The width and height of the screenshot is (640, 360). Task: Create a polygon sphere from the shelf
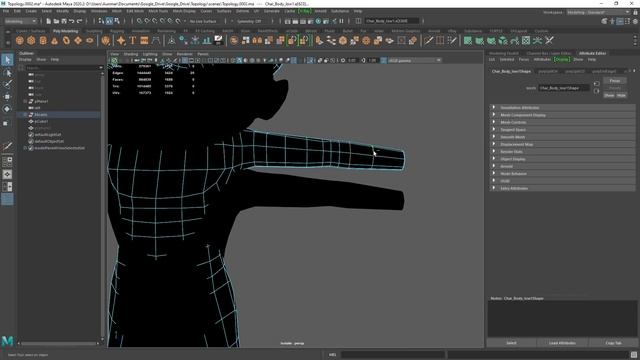(20, 40)
